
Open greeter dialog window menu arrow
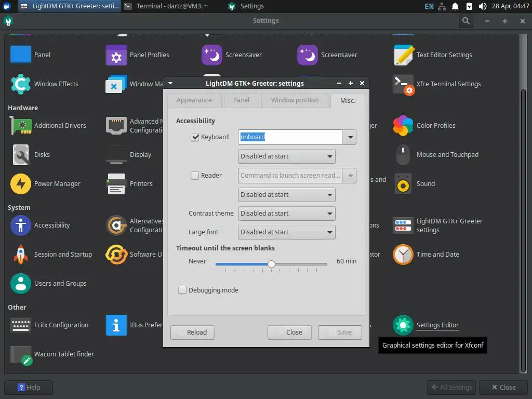coord(170,83)
